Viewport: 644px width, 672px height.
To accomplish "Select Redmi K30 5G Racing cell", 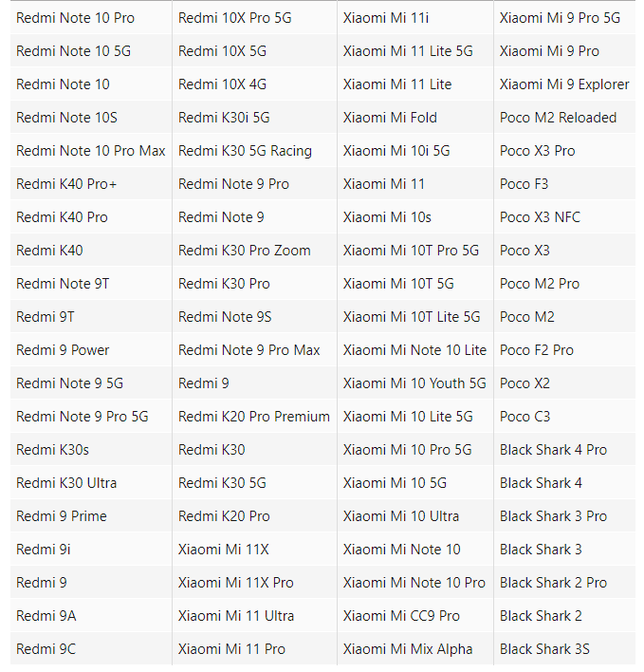I will tap(245, 151).
